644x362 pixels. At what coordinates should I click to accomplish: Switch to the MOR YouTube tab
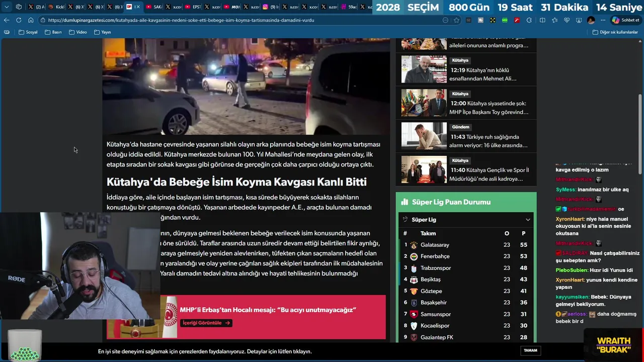pyautogui.click(x=231, y=7)
